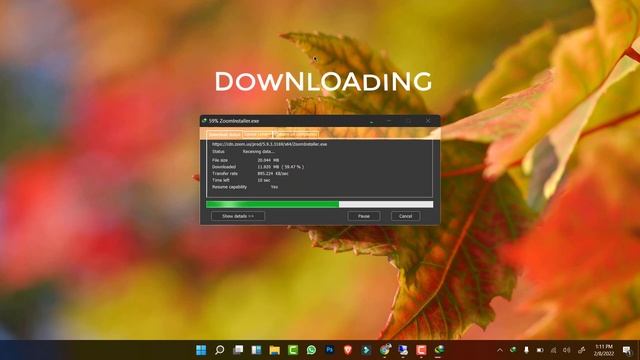This screenshot has height=360, width=640.
Task: Click the 'Receiving data...' status text
Action: pyautogui.click(x=259, y=151)
